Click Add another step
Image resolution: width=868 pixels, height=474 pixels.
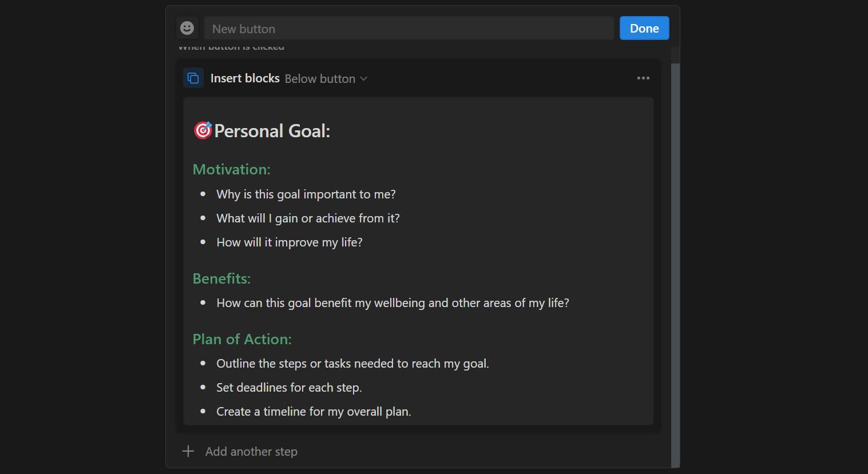click(x=251, y=452)
